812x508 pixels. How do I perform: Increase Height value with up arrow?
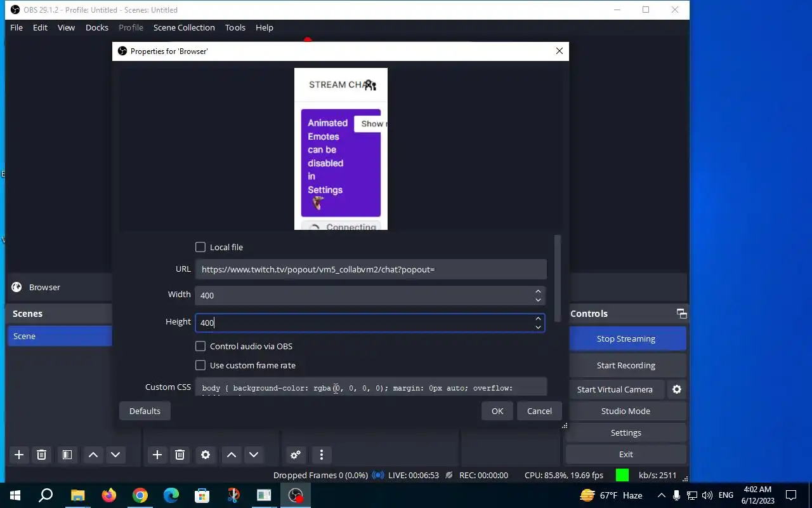[538, 319]
